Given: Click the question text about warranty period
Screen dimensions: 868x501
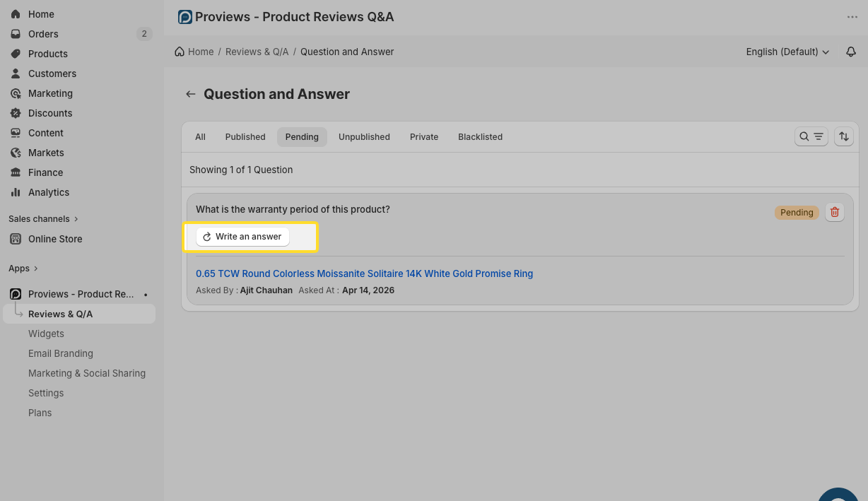Looking at the screenshot, I should (x=293, y=209).
